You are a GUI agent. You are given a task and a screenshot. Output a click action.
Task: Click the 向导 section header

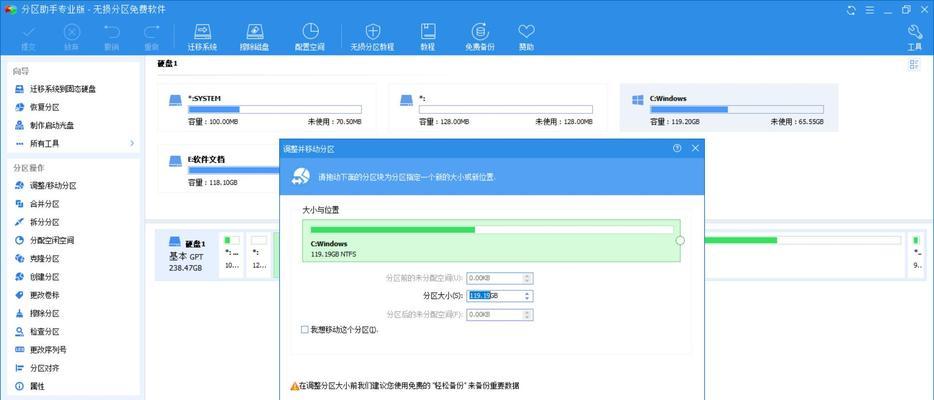21,71
